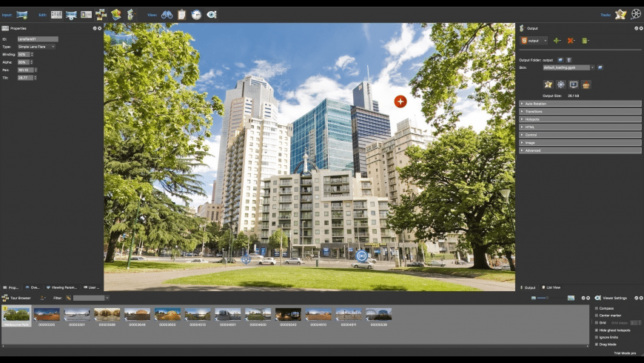Open the User Data ID-card icon

[87, 15]
